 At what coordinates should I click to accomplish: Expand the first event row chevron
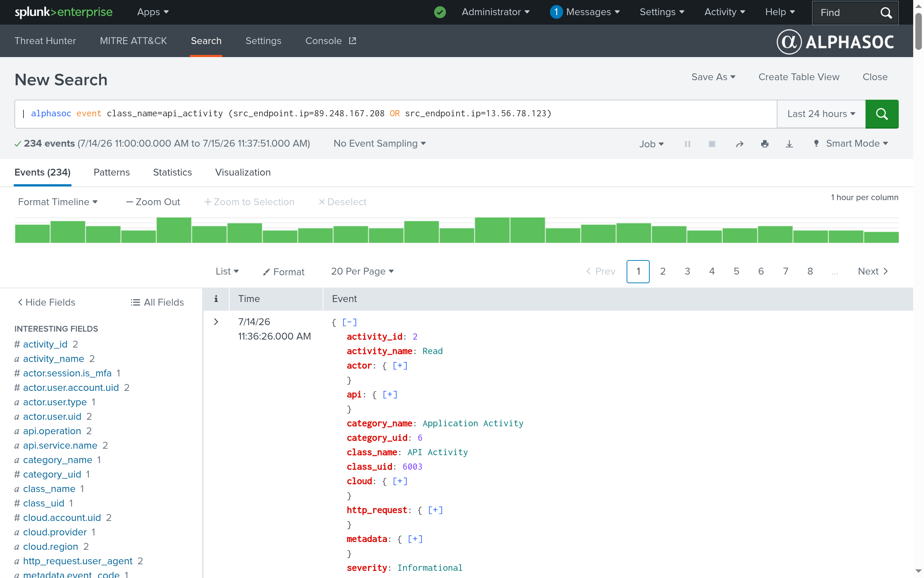(216, 322)
